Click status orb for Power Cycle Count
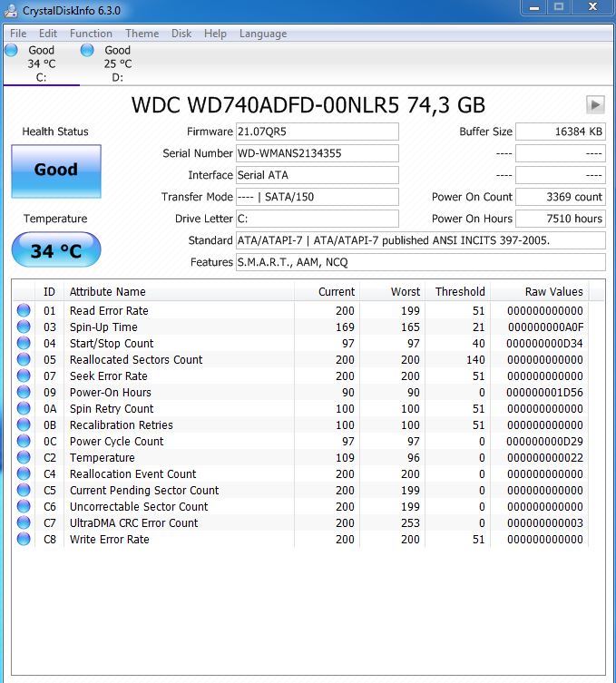 tap(24, 441)
